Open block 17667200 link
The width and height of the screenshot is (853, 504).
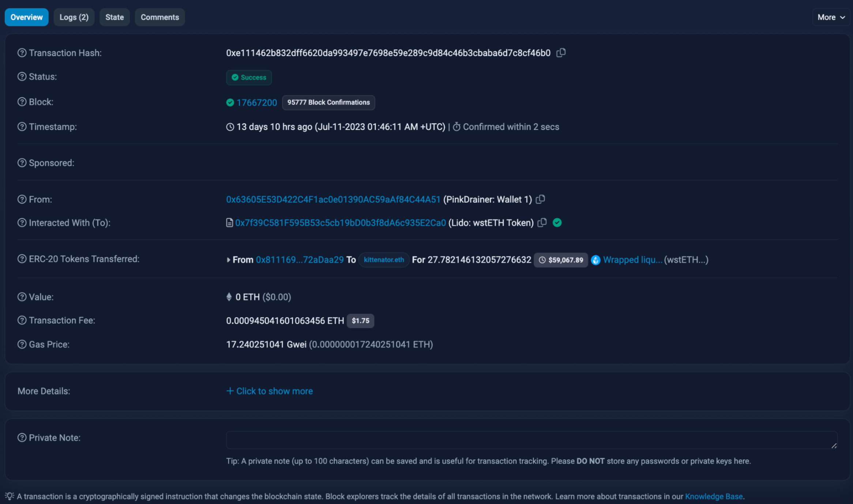(257, 103)
